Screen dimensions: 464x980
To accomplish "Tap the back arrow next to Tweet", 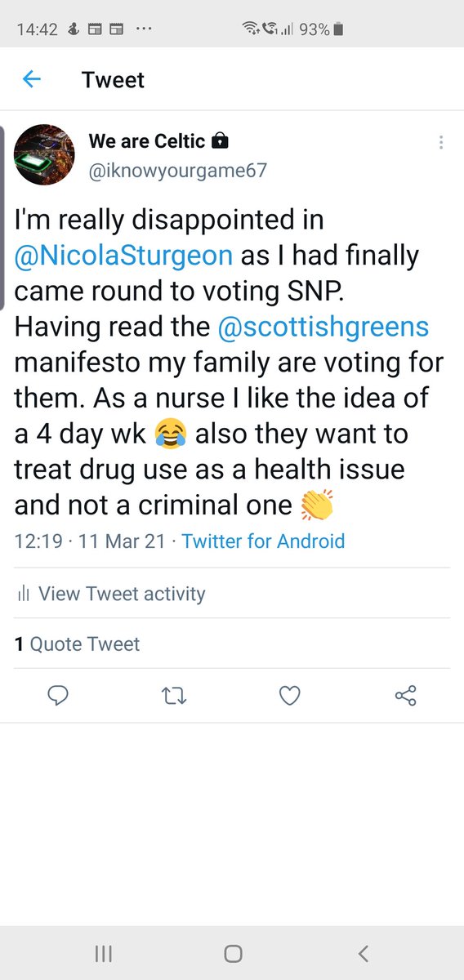I will (x=31, y=79).
